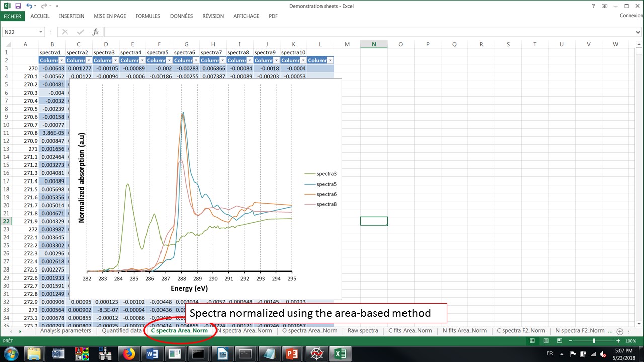Screen dimensions: 644x362
Task: Click the spectra3 legend entry
Action: 320,174
